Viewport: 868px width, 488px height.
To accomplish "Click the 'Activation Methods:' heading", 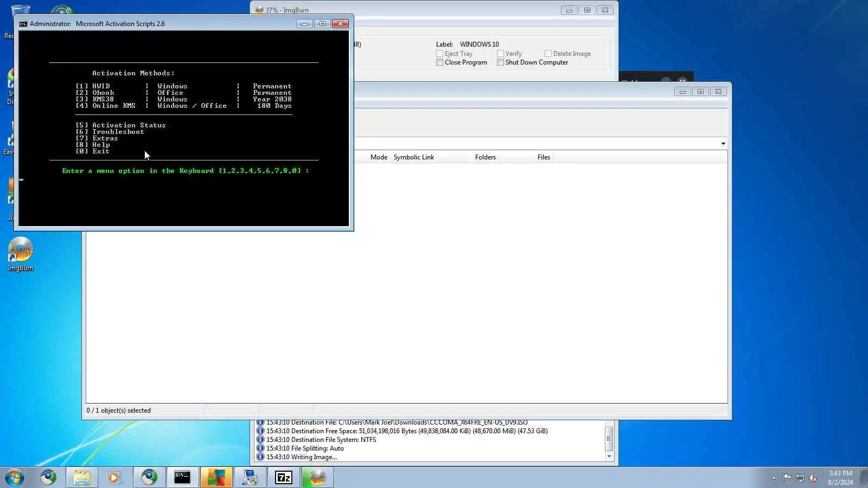I will pos(133,73).
